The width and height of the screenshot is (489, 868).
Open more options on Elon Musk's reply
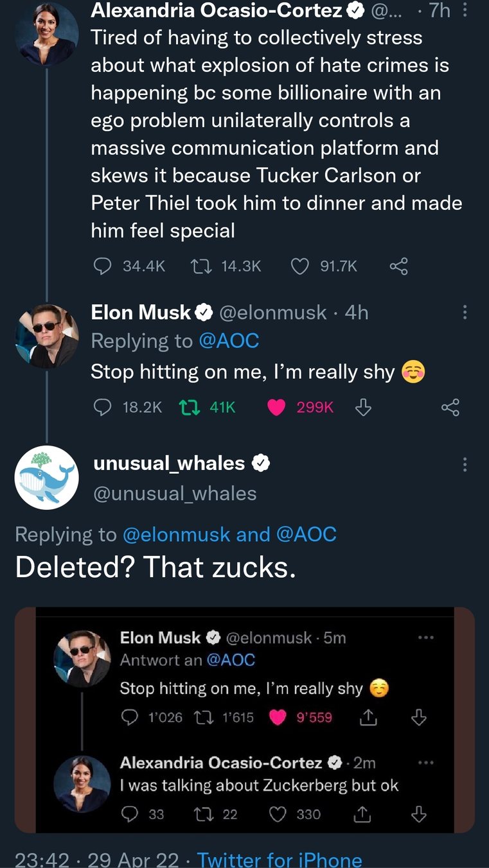tap(465, 313)
